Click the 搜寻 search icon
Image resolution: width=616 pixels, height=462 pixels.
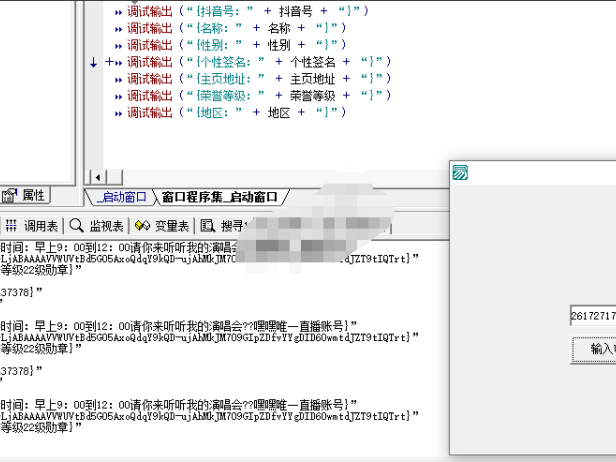[208, 226]
